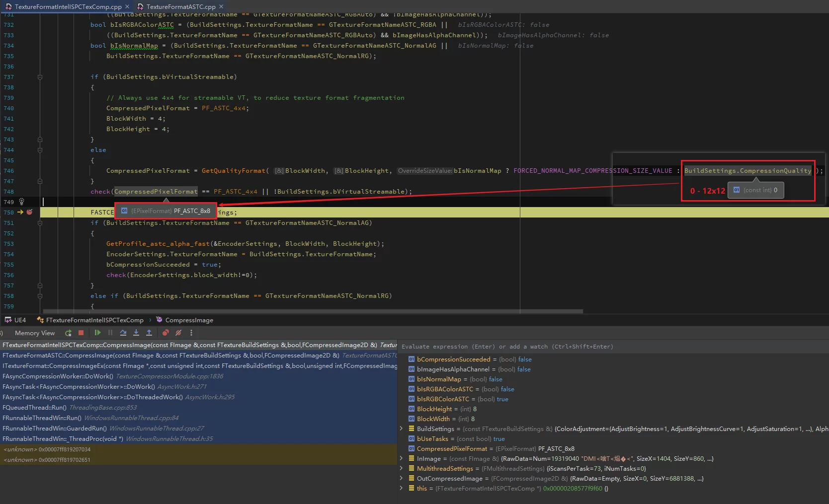Toggle Mute Breakpoints
This screenshot has height=504, width=829.
tap(178, 333)
